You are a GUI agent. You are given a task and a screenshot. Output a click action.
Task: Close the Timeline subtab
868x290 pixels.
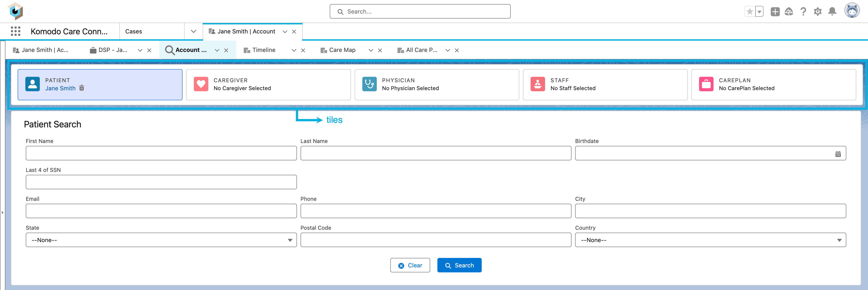303,50
